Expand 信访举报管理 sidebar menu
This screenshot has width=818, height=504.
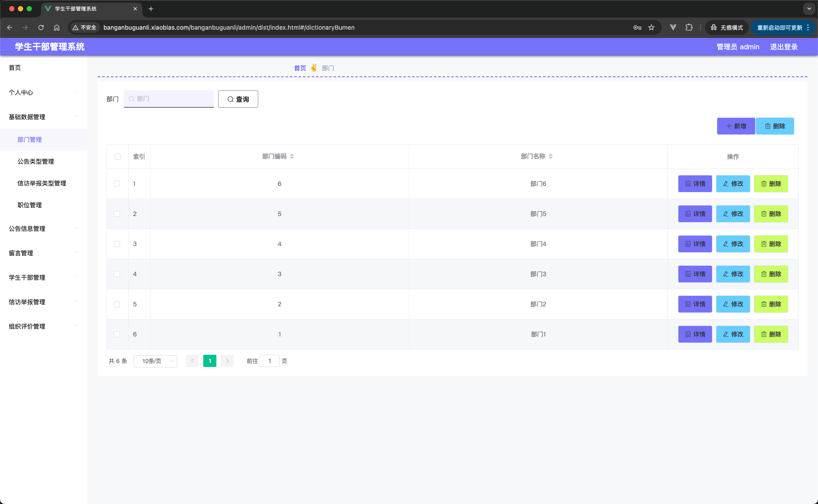(44, 302)
